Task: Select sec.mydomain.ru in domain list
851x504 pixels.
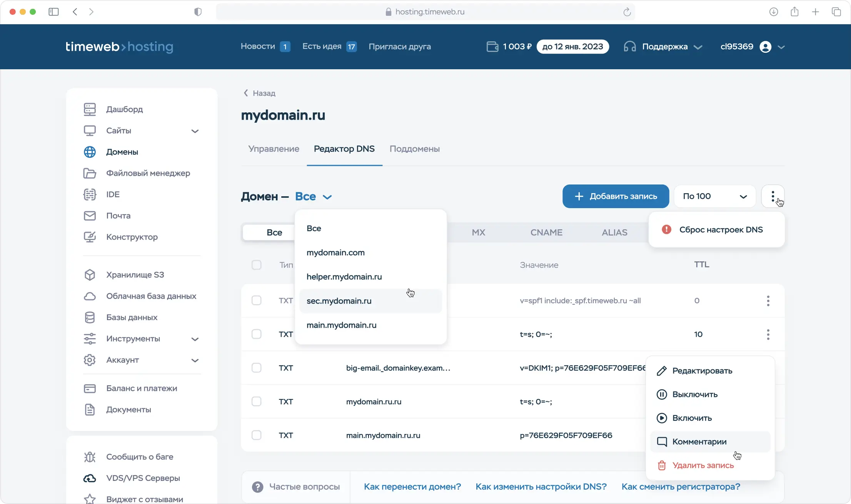Action: click(339, 301)
